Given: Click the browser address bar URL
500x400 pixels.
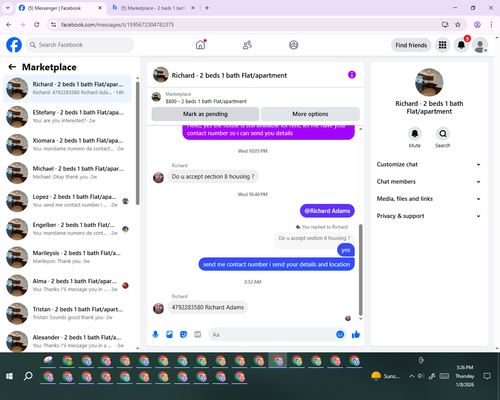Looking at the screenshot, I should pyautogui.click(x=117, y=25).
